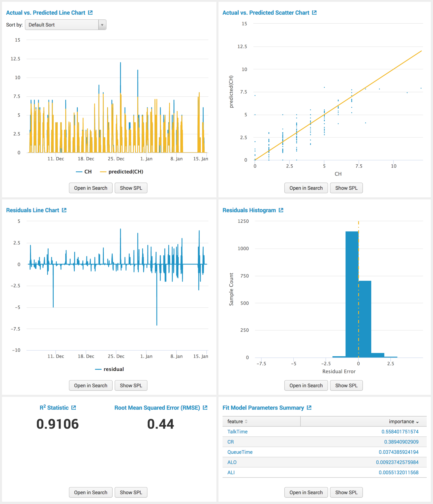Click Open in Search under Residuals Histogram
This screenshot has height=504, width=433.
306,386
